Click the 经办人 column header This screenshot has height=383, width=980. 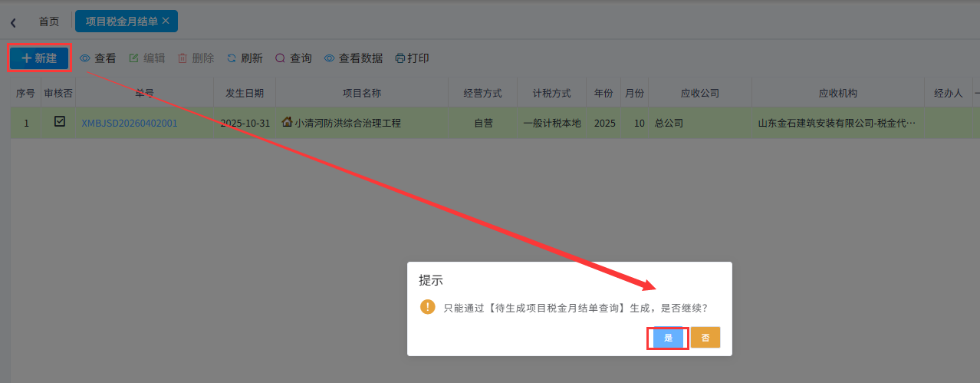[x=949, y=93]
